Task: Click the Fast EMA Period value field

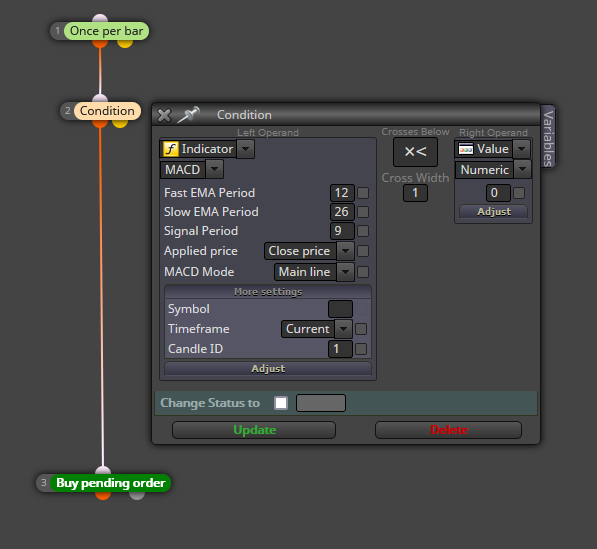Action: point(342,193)
